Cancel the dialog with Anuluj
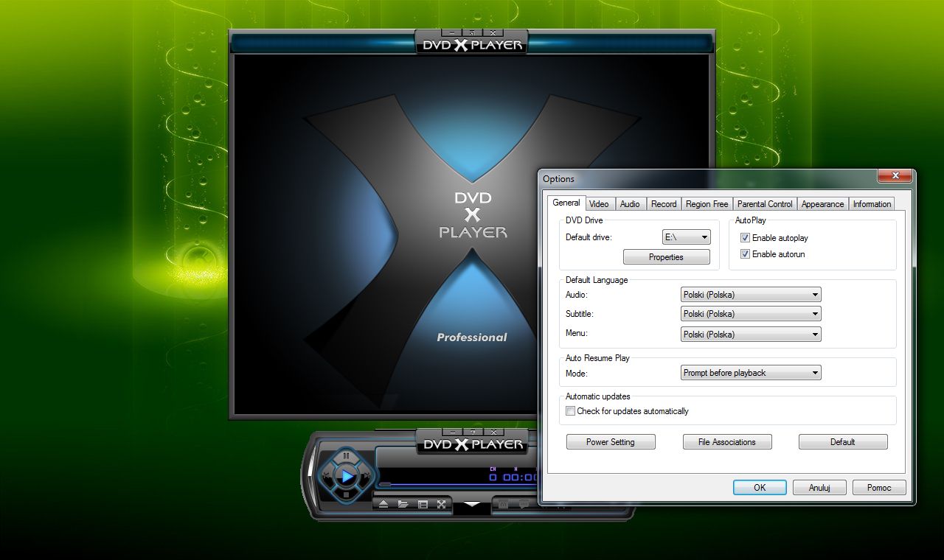 coord(819,488)
